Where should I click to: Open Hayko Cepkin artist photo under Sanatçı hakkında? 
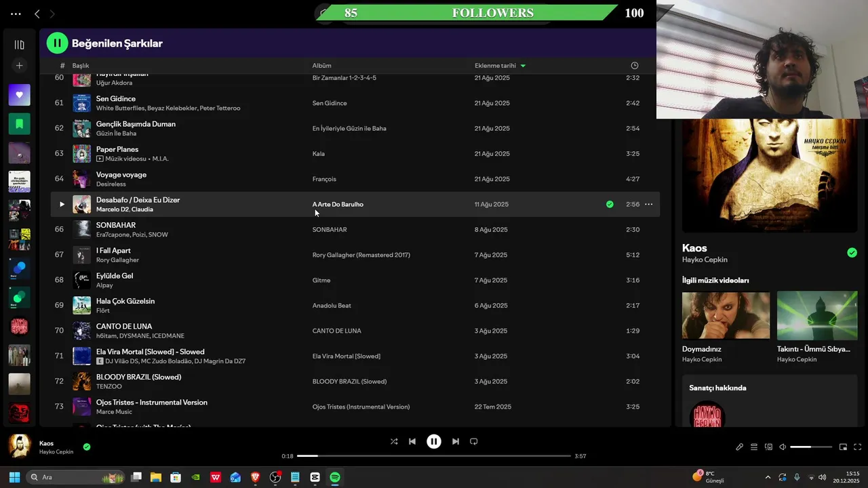pos(707,414)
